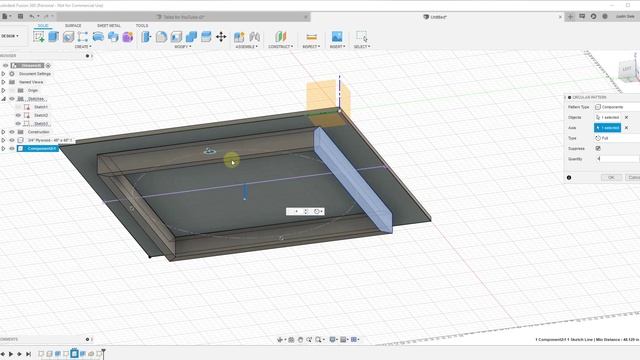This screenshot has width=640, height=360.
Task: Open Display Settings in navigation bar
Action: point(333,339)
